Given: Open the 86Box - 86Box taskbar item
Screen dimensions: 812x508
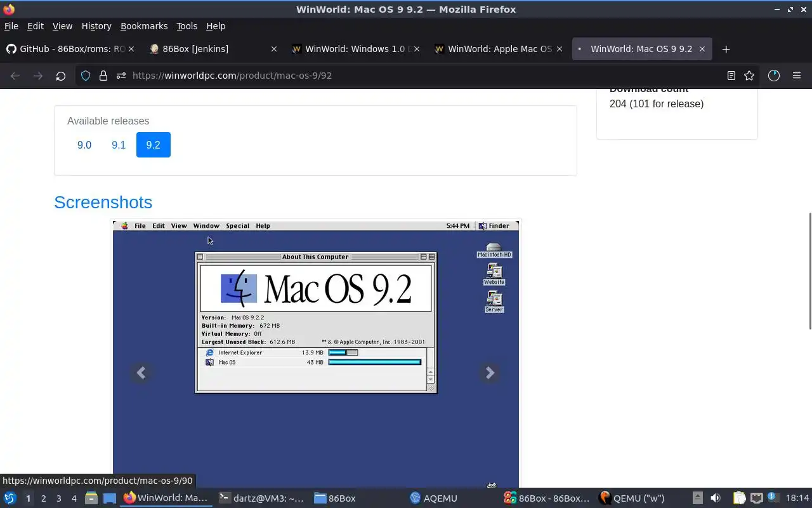Looking at the screenshot, I should (x=547, y=498).
